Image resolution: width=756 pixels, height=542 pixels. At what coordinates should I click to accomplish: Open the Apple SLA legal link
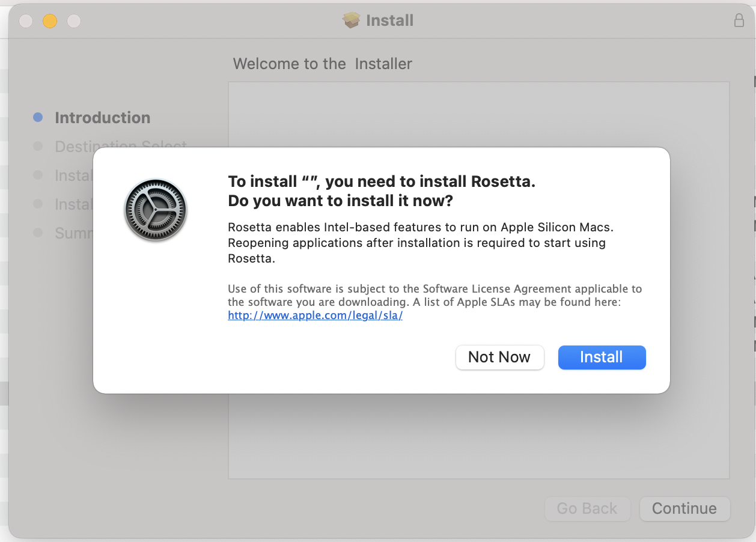pyautogui.click(x=315, y=315)
